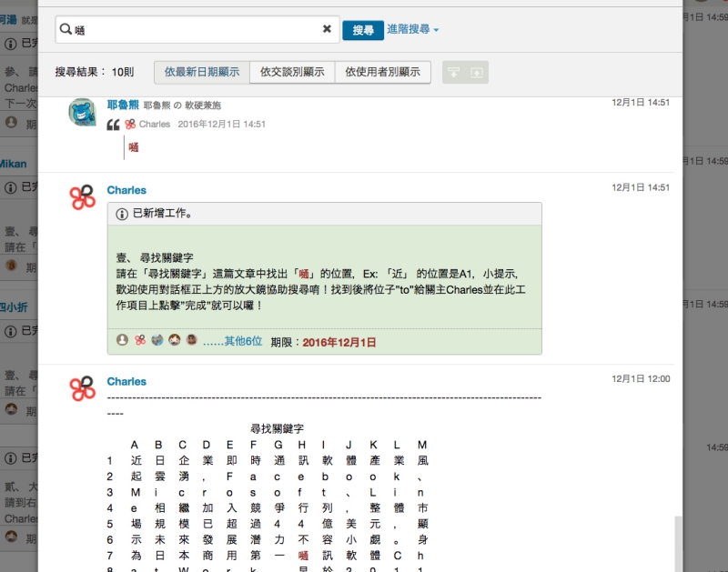Switch to 依交談別顯示 view

click(292, 72)
